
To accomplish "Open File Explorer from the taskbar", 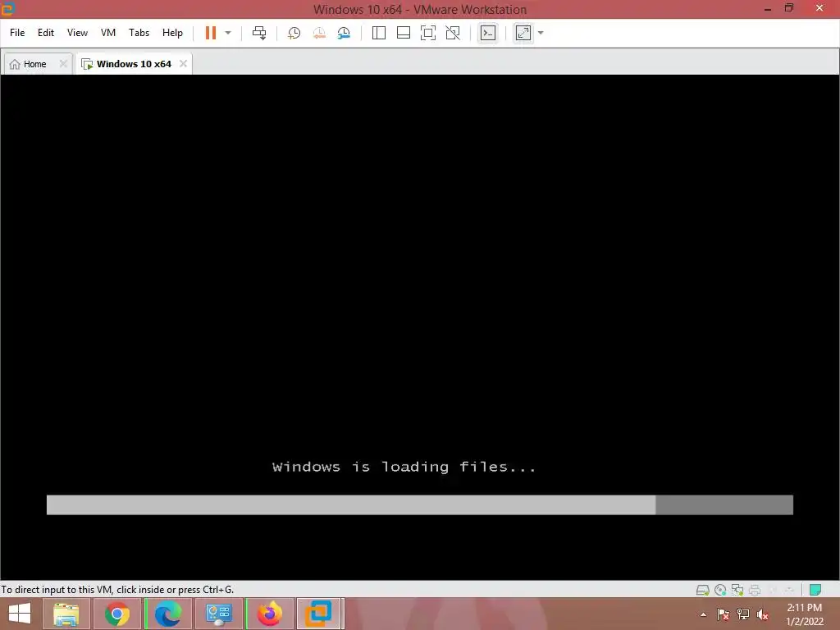I will point(66,614).
